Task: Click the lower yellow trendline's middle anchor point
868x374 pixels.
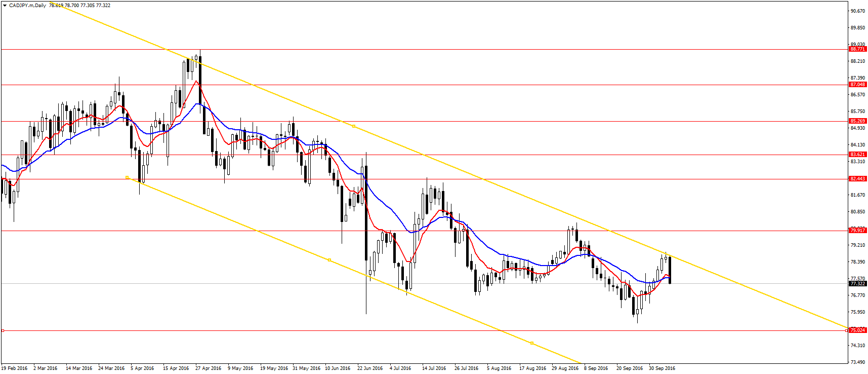Action: pos(329,260)
